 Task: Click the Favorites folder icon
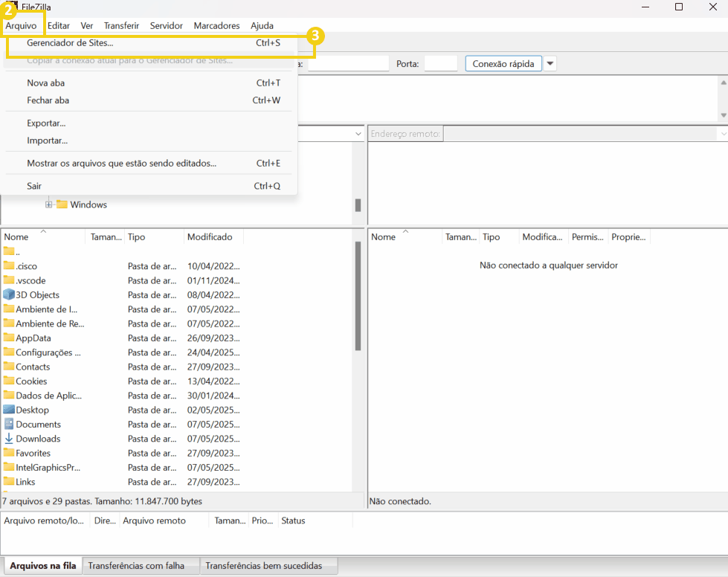(9, 453)
